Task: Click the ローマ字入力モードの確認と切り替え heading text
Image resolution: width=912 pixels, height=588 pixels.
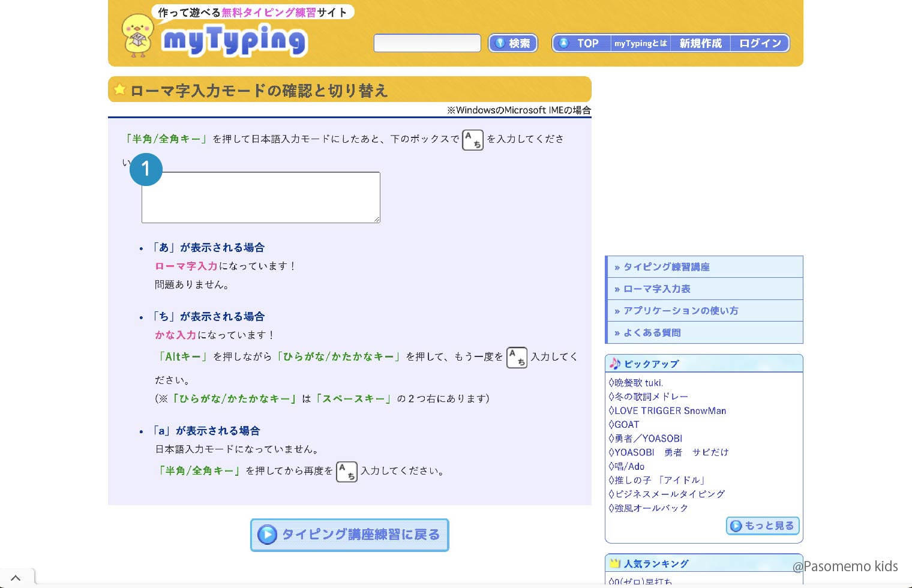Action: click(x=259, y=91)
